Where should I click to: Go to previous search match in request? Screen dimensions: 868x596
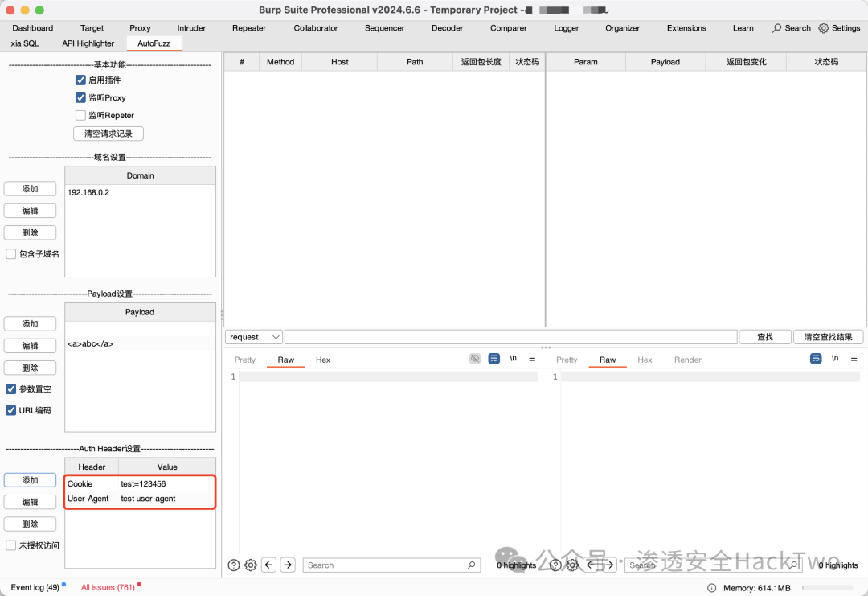tap(269, 565)
